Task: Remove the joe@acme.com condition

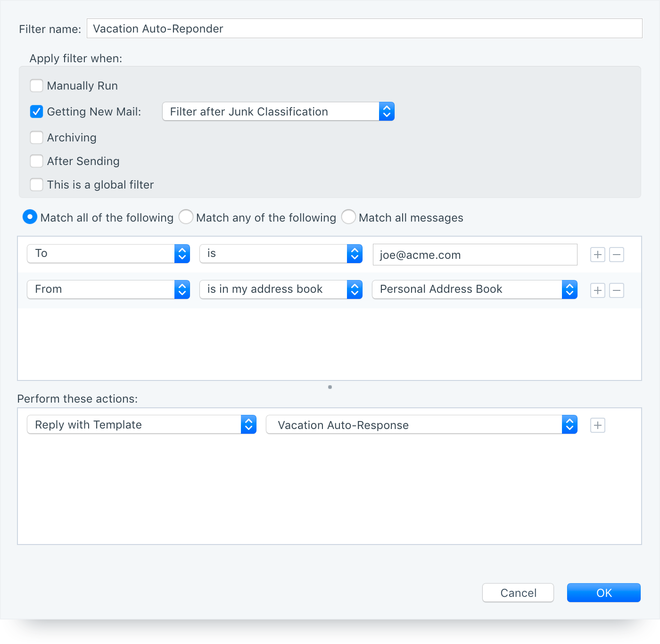Action: click(617, 254)
